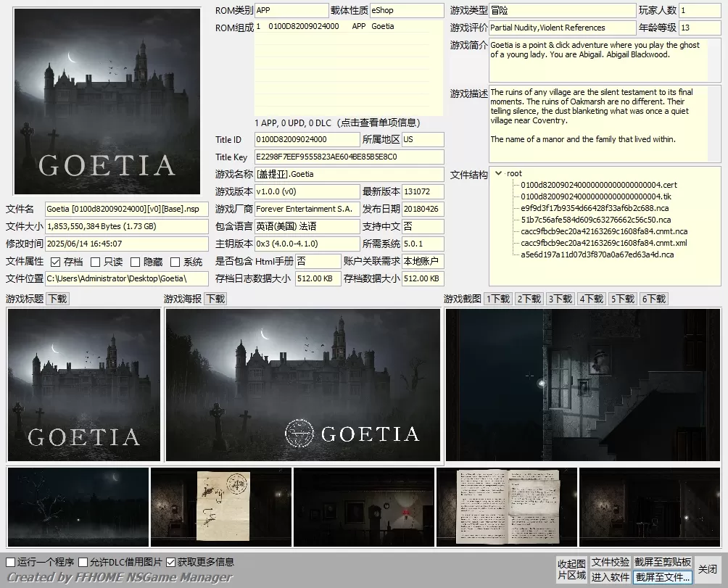The width and height of the screenshot is (728, 588).
Task: Open the handwritten letter screenshot thumbnail
Action: click(222, 507)
